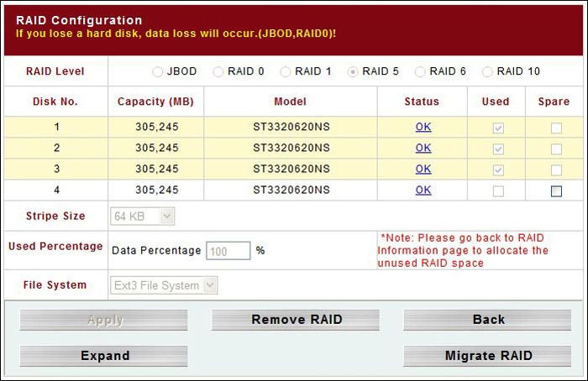This screenshot has width=588, height=381.
Task: Click the Used Percentage label
Action: (55, 247)
